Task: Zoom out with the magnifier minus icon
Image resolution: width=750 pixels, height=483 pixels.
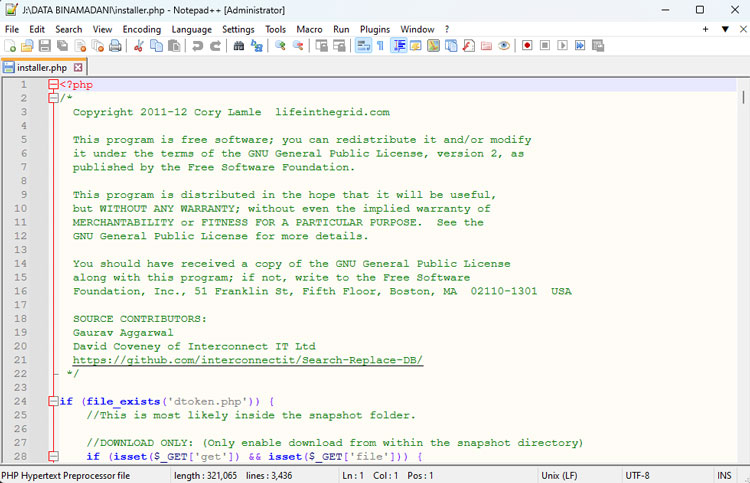Action: (x=298, y=46)
